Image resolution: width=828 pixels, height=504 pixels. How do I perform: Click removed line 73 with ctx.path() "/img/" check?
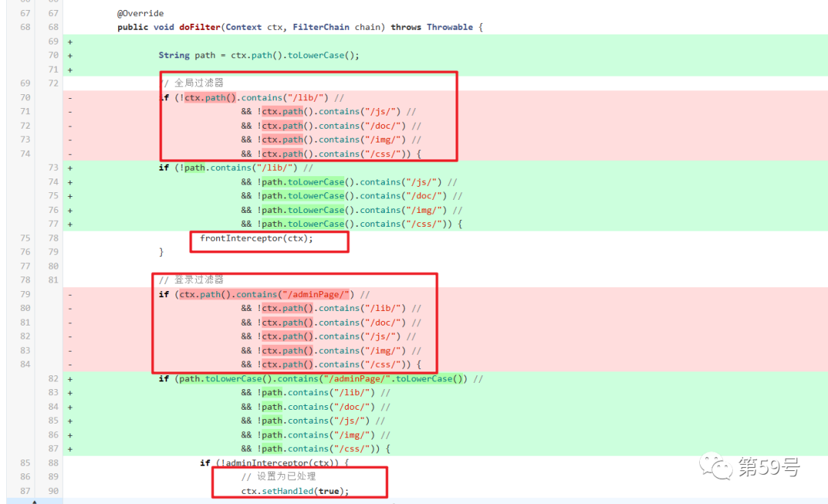click(331, 139)
